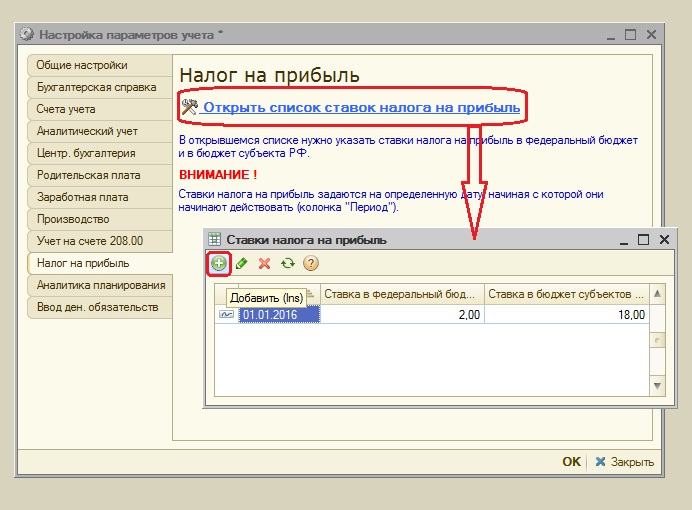Click the red X delete record icon

[x=264, y=264]
